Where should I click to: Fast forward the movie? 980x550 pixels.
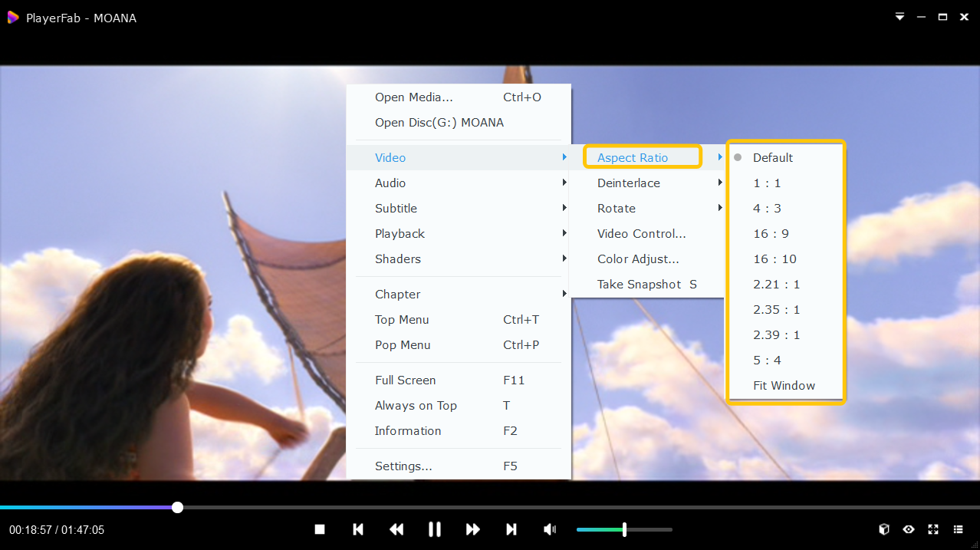coord(473,529)
